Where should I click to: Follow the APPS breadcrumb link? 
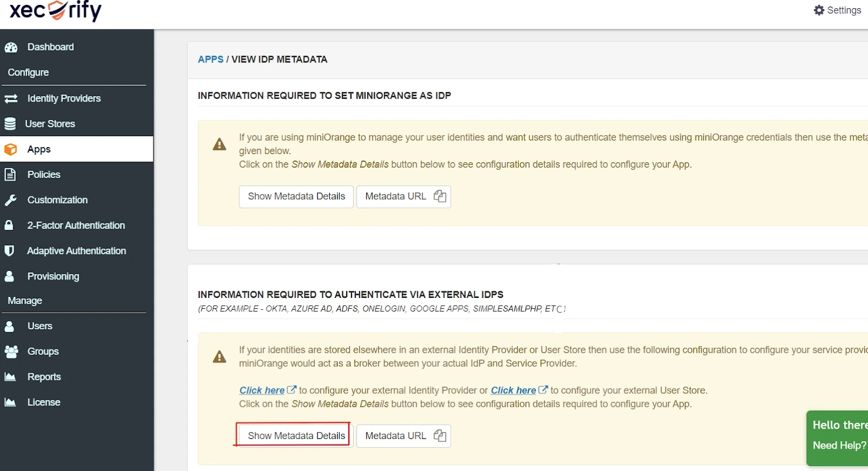coord(210,59)
